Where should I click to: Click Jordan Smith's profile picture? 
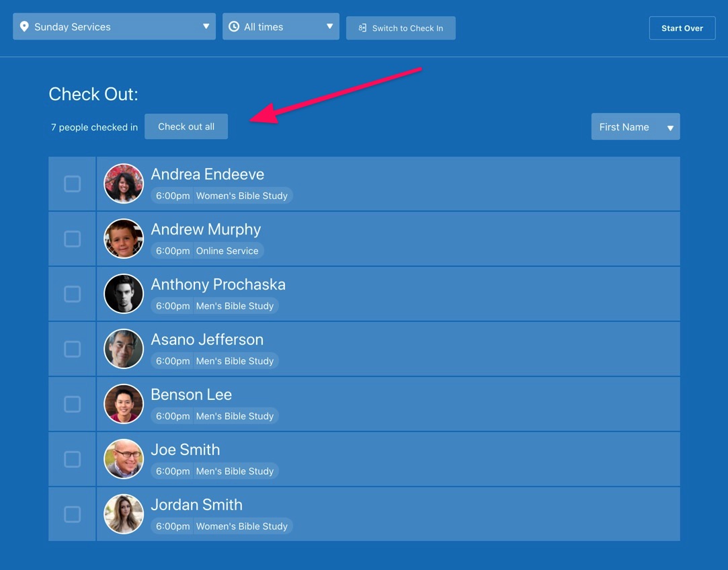(124, 514)
